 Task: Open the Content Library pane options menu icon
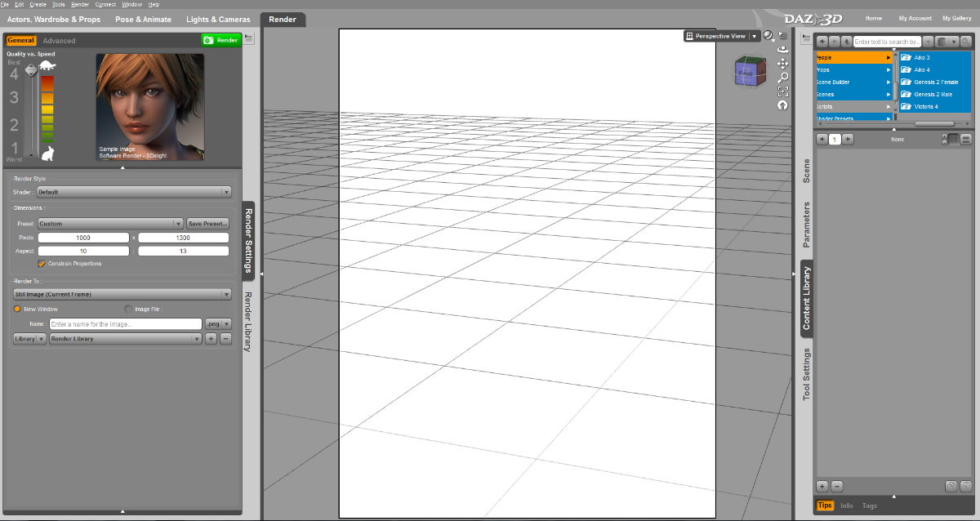point(807,38)
